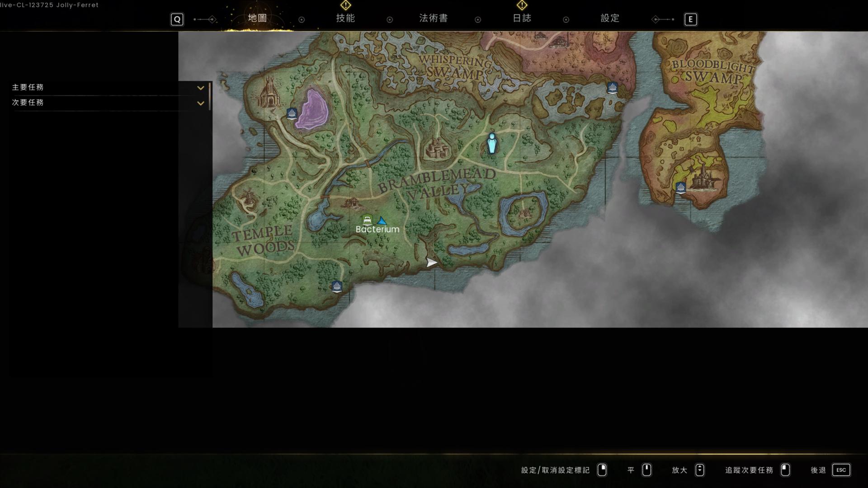Open the 日誌 journal tab
Screen dimensions: 868x488
click(x=522, y=18)
